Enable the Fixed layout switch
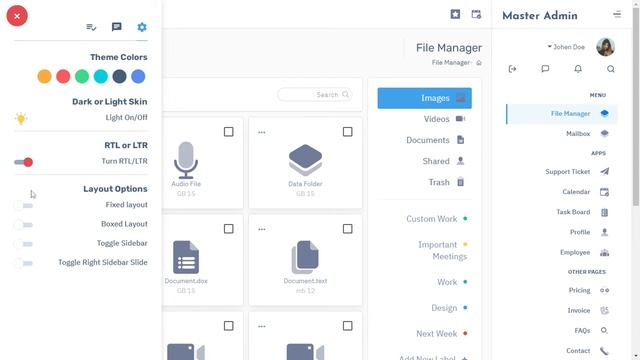Image resolution: width=640 pixels, height=360 pixels. [23, 205]
